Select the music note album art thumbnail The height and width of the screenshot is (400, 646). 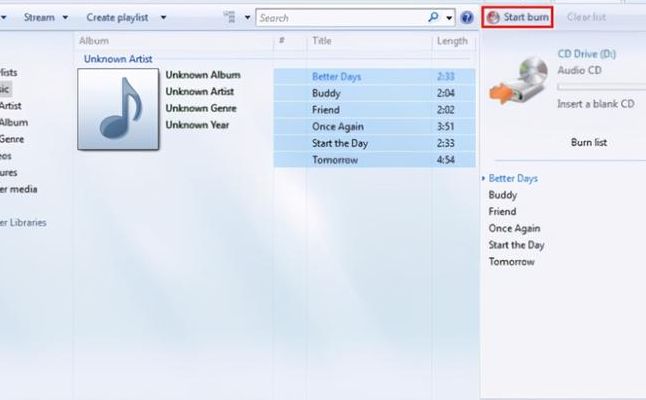(x=118, y=109)
